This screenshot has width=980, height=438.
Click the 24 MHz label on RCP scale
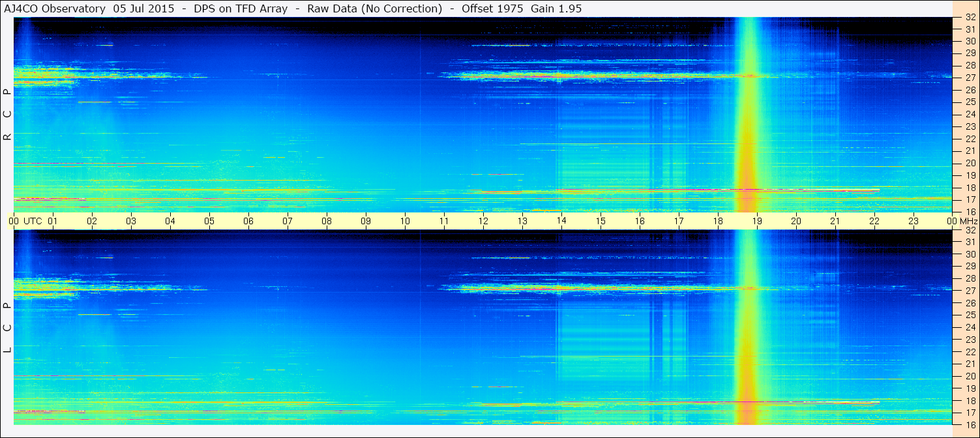coord(970,114)
